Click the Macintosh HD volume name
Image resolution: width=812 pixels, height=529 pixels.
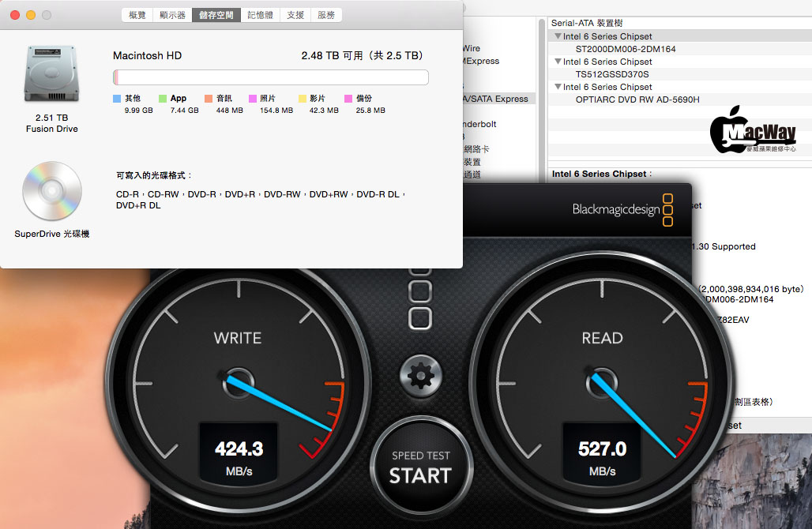pos(148,56)
